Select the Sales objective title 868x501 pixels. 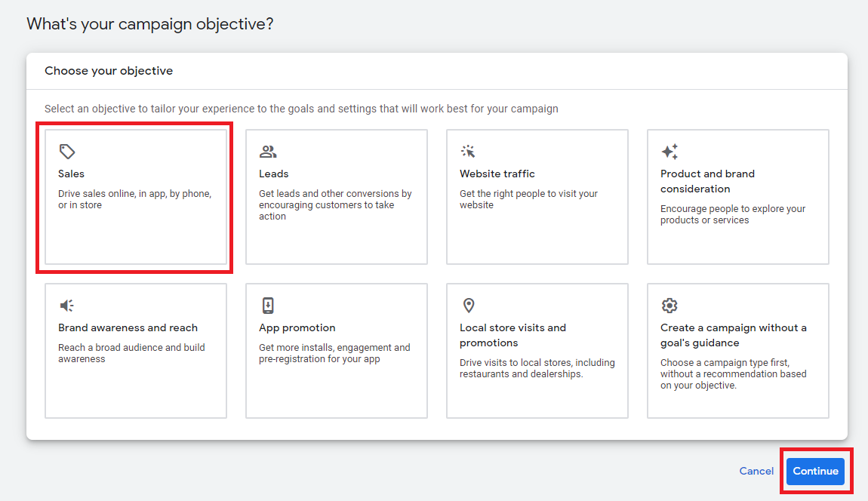[x=72, y=174]
